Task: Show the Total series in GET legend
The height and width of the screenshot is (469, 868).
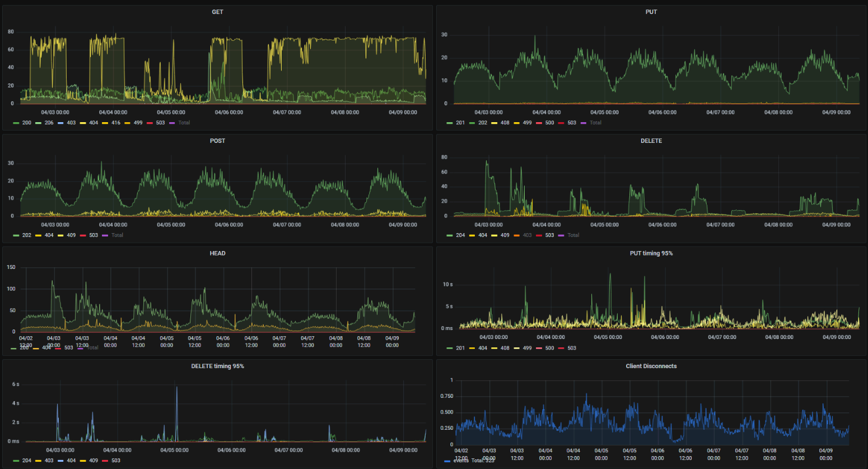Action: 184,123
